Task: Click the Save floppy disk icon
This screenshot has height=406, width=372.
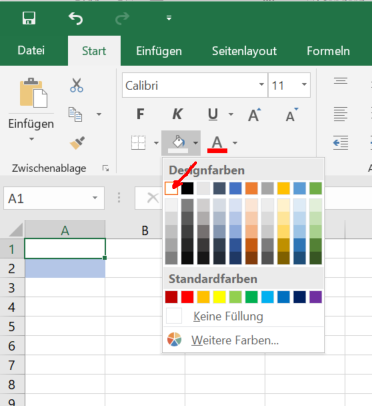Action: click(x=29, y=18)
